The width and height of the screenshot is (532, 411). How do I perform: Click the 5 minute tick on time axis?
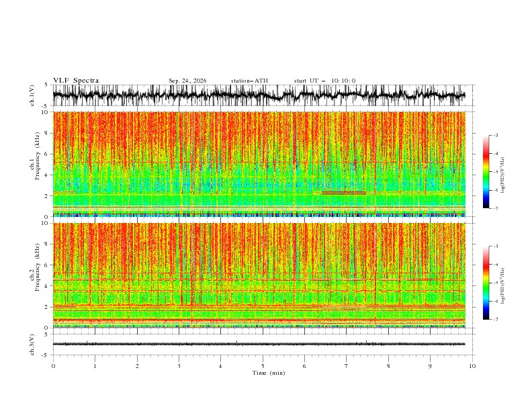pyautogui.click(x=263, y=366)
